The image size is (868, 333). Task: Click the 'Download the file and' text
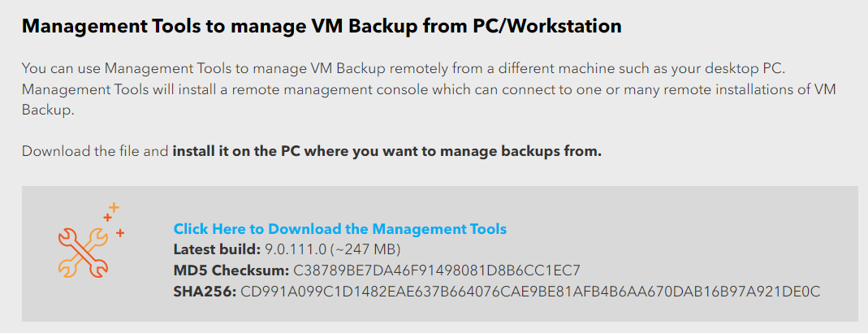tap(95, 151)
